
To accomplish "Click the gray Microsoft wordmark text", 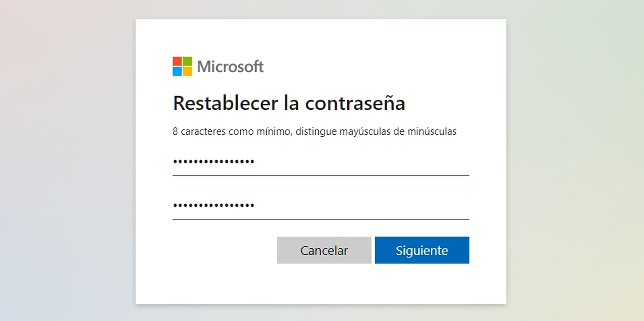I will pyautogui.click(x=230, y=67).
